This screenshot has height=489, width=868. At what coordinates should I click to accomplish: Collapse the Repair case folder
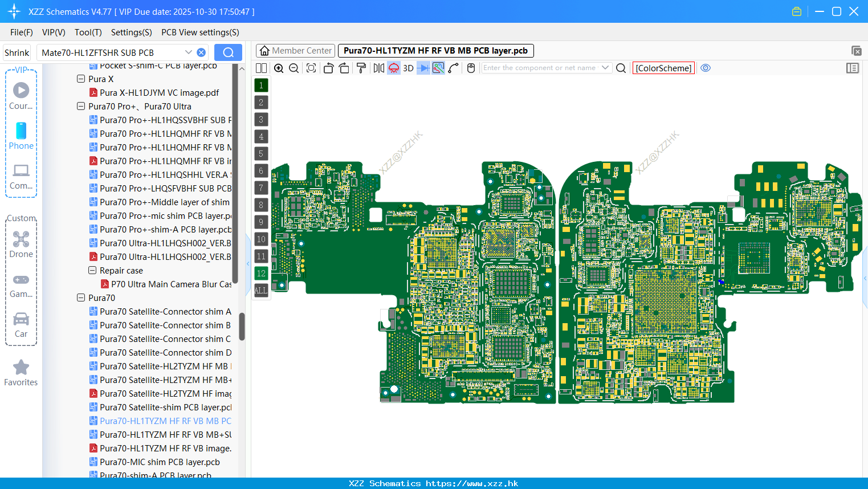pos(92,271)
